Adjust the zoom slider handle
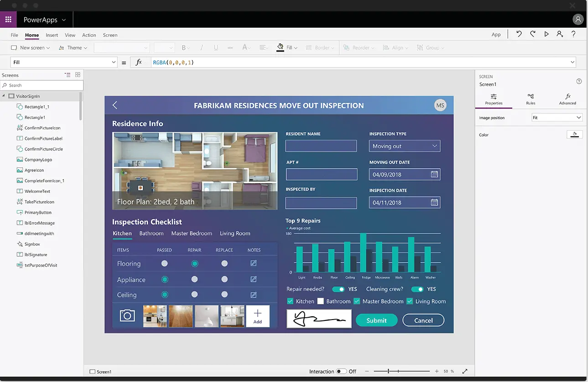 (389, 372)
